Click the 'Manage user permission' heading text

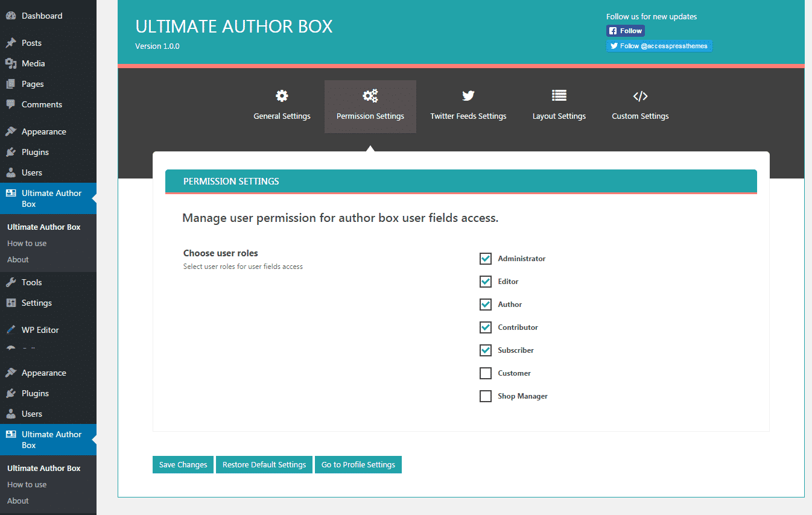pos(340,218)
